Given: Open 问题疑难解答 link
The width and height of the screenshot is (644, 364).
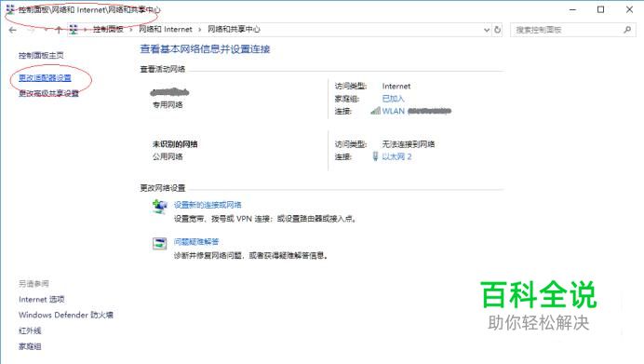Looking at the screenshot, I should (x=196, y=241).
